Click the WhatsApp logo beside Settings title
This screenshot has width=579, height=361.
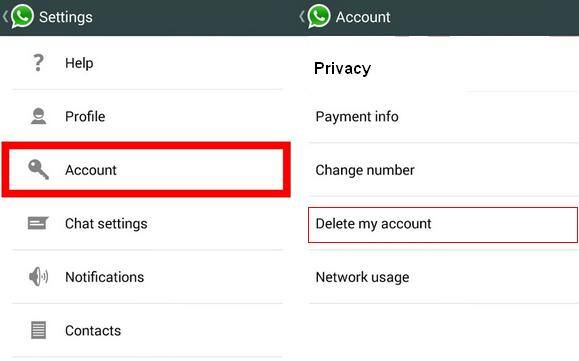(22, 17)
